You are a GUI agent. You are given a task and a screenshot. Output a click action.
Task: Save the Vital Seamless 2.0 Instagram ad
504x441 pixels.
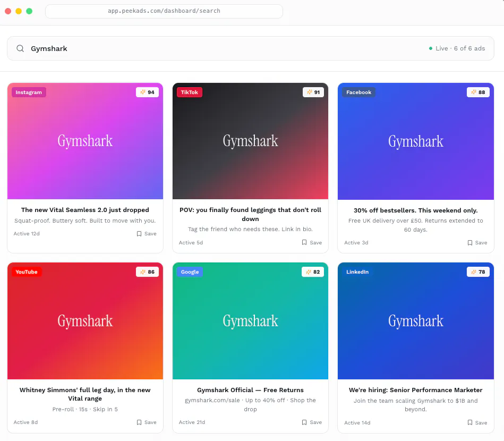point(147,234)
